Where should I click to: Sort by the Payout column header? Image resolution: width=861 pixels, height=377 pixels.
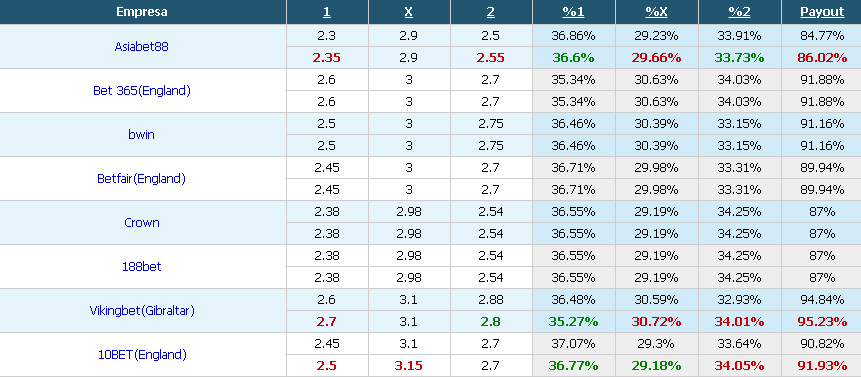pyautogui.click(x=822, y=12)
